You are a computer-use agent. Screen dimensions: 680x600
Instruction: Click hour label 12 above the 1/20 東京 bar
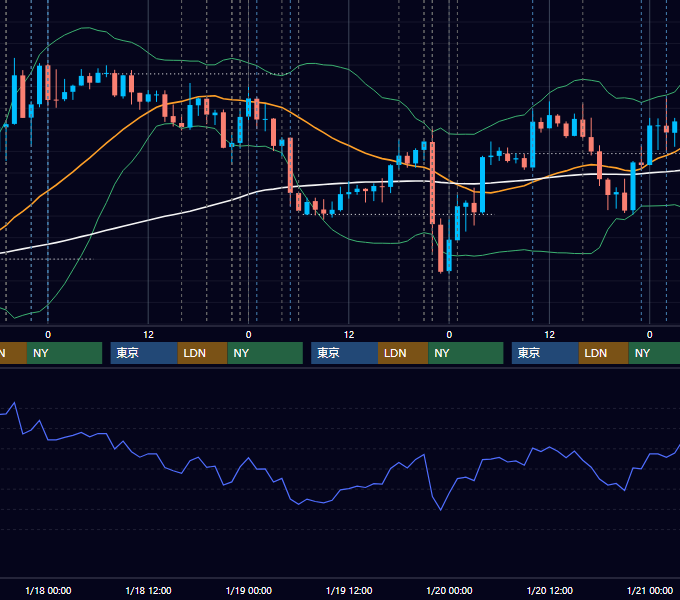tap(549, 335)
